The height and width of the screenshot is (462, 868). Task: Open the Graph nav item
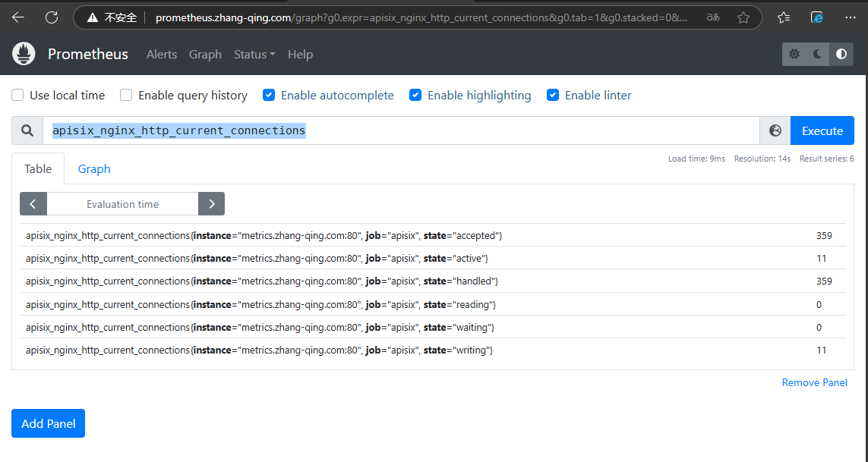[205, 54]
